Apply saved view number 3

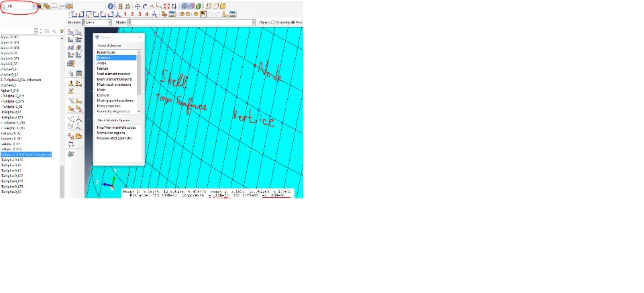pyautogui.click(x=140, y=14)
